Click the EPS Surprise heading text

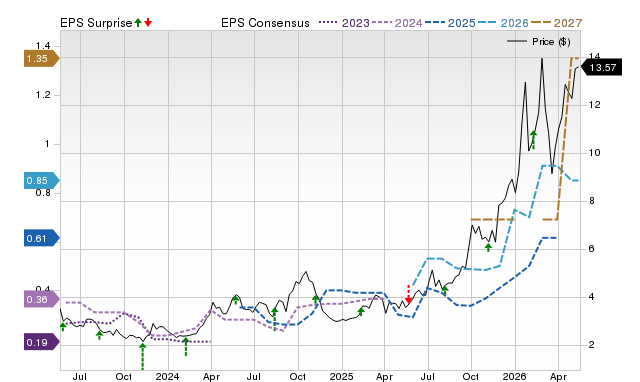click(96, 23)
